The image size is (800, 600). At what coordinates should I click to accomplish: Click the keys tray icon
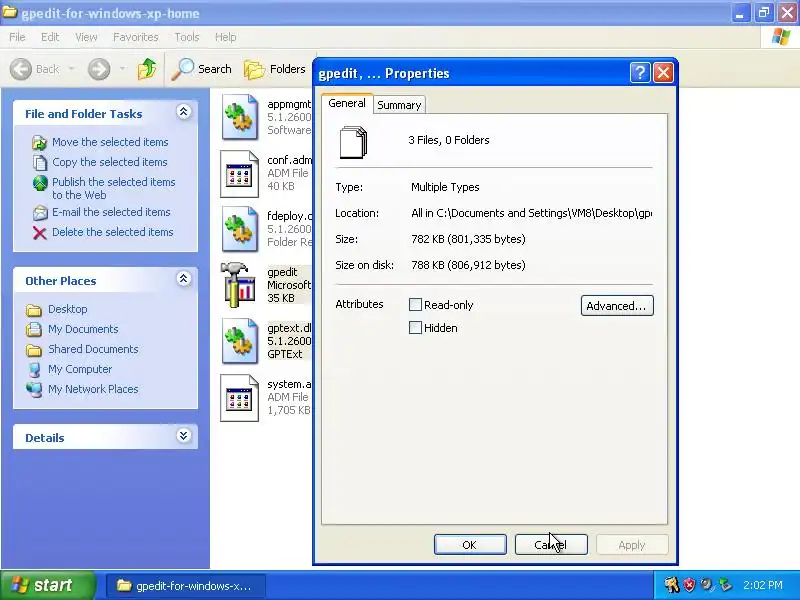click(672, 584)
